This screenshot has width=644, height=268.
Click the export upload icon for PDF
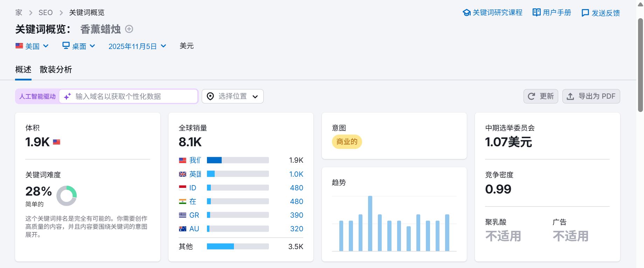point(570,96)
